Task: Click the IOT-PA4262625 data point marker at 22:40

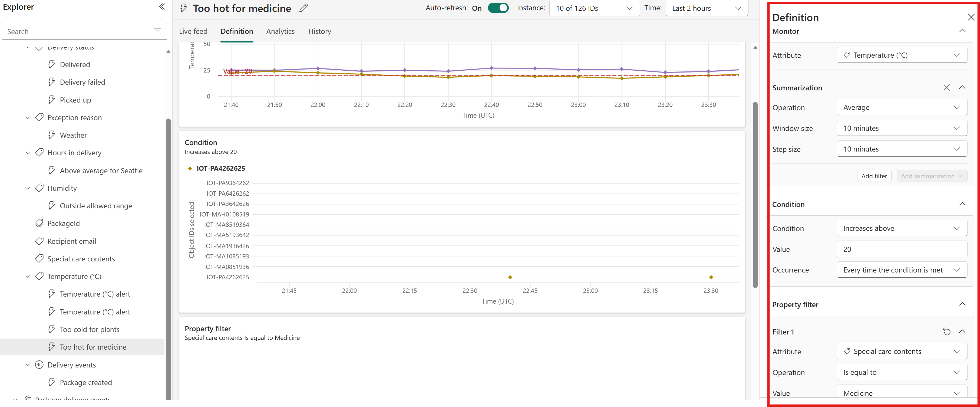Action: [x=510, y=277]
